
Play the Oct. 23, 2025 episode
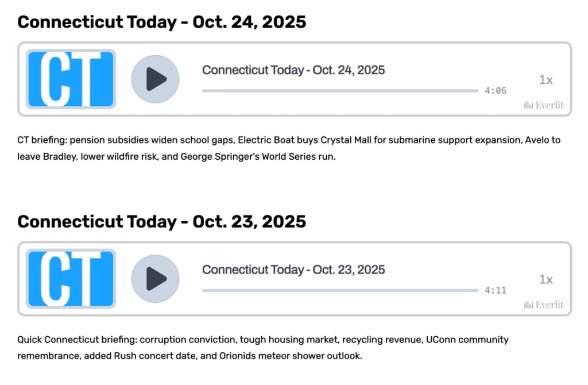point(155,279)
